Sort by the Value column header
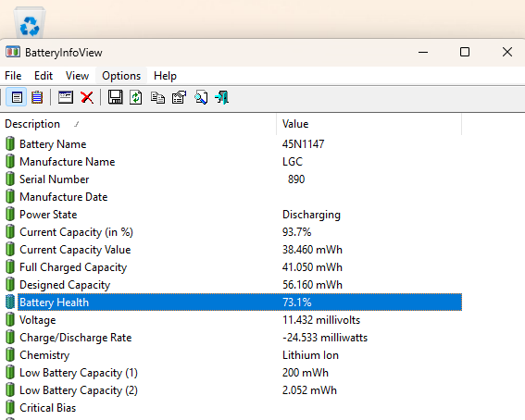The image size is (525, 420). click(x=369, y=124)
